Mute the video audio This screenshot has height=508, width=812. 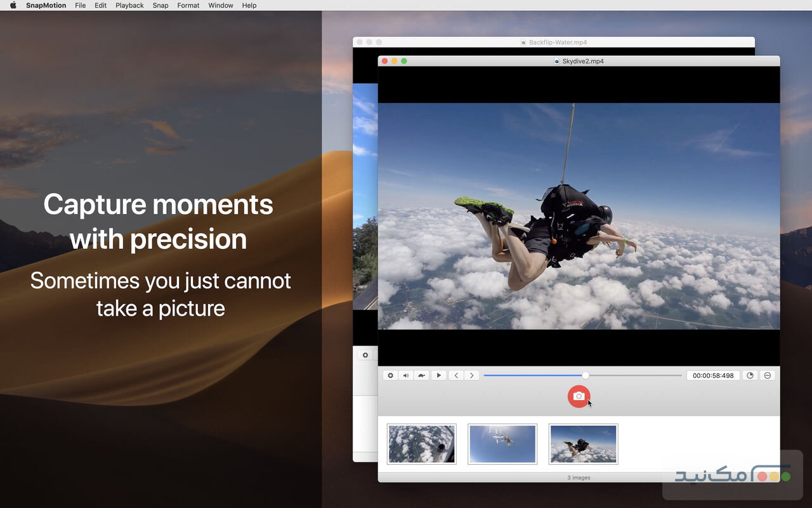(x=406, y=375)
